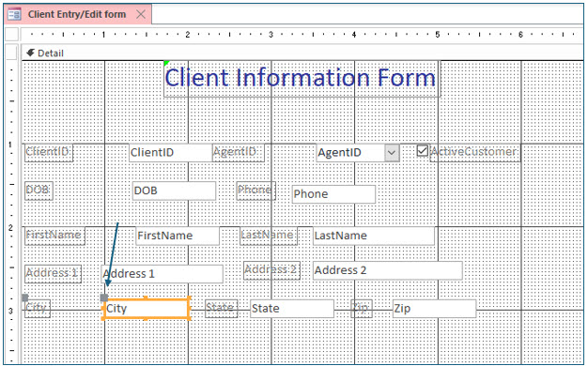This screenshot has height=366, width=588.
Task: Click the vertical ruler at 2 inch mark
Action: [x=11, y=227]
